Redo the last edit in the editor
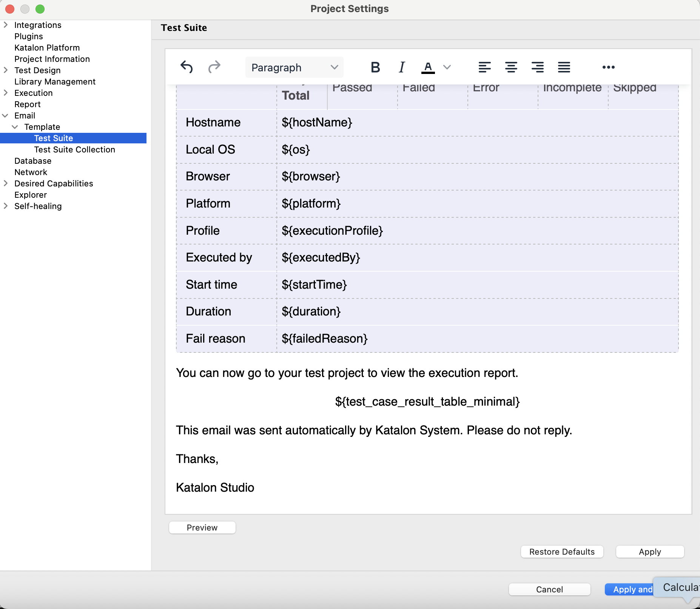Viewport: 700px width, 609px height. coord(214,67)
